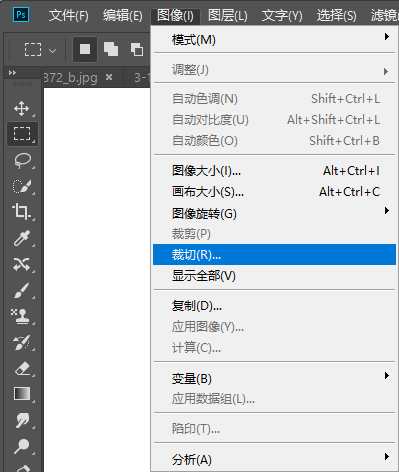Close the 372_b.jpg document tab
399x472 pixels.
point(109,77)
